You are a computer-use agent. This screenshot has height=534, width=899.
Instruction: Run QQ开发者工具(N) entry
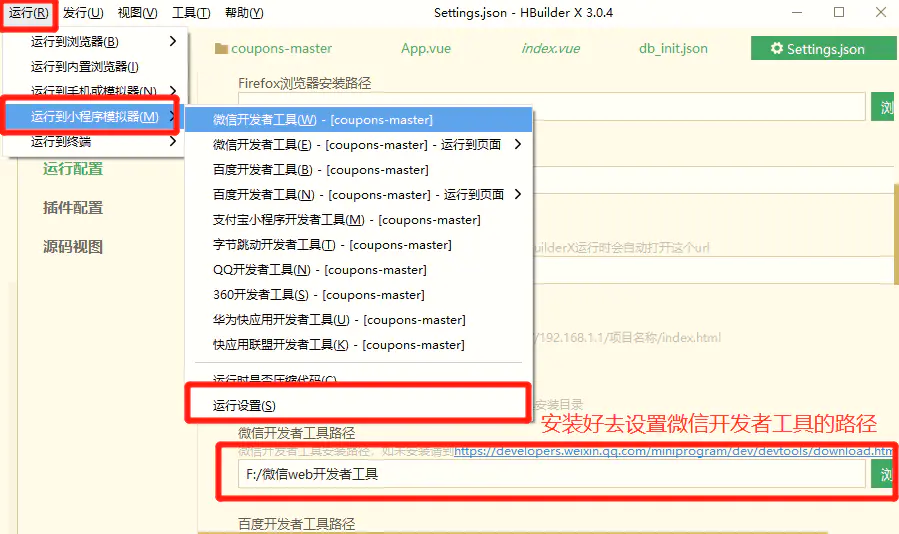[359, 270]
